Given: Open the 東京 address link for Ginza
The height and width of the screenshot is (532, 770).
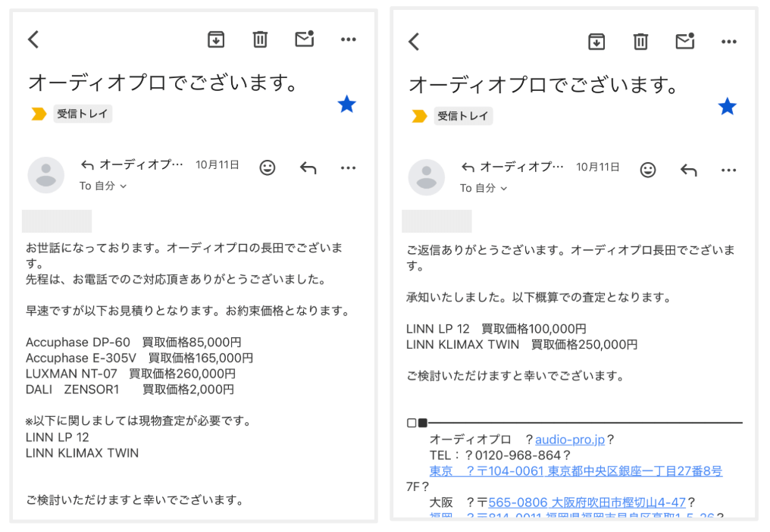Looking at the screenshot, I should (576, 471).
